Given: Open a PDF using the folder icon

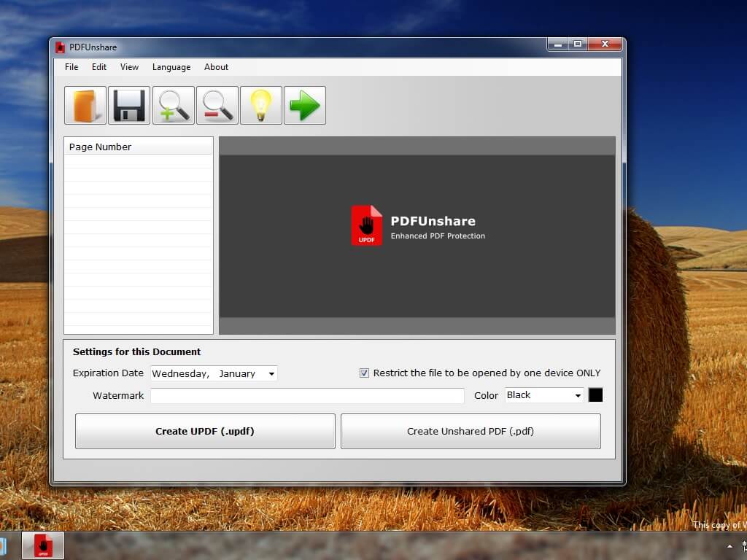Looking at the screenshot, I should pyautogui.click(x=85, y=105).
